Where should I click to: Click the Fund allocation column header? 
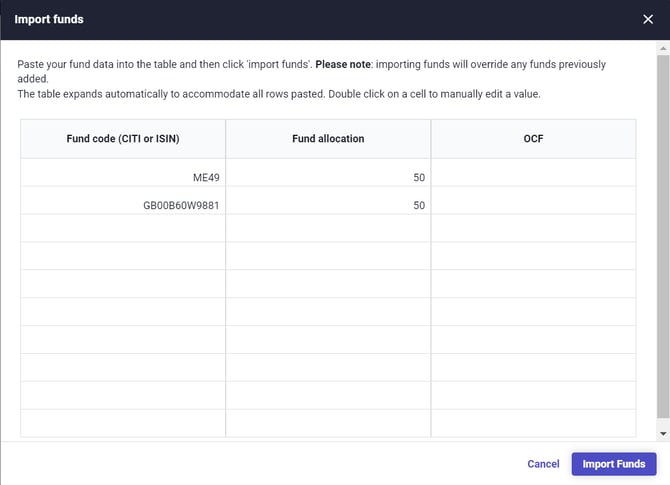(328, 138)
